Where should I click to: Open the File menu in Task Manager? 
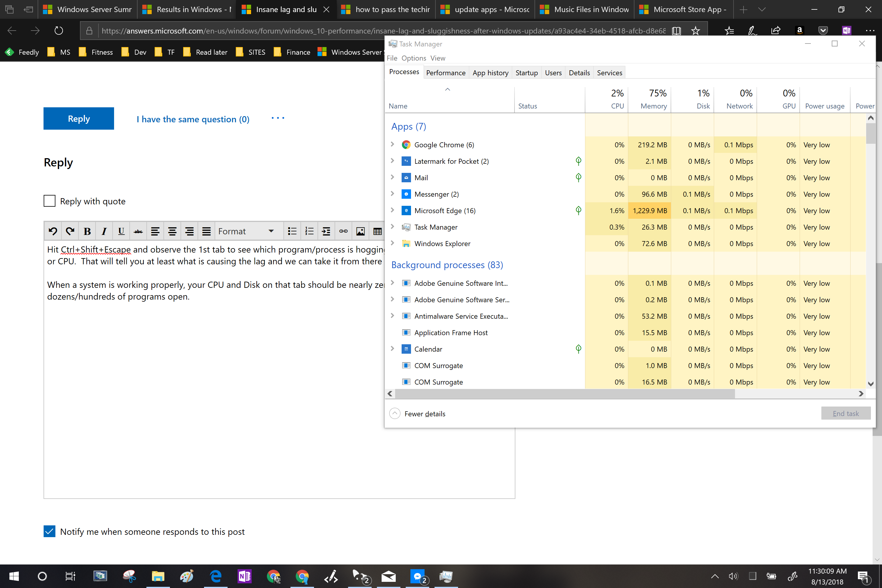(392, 58)
